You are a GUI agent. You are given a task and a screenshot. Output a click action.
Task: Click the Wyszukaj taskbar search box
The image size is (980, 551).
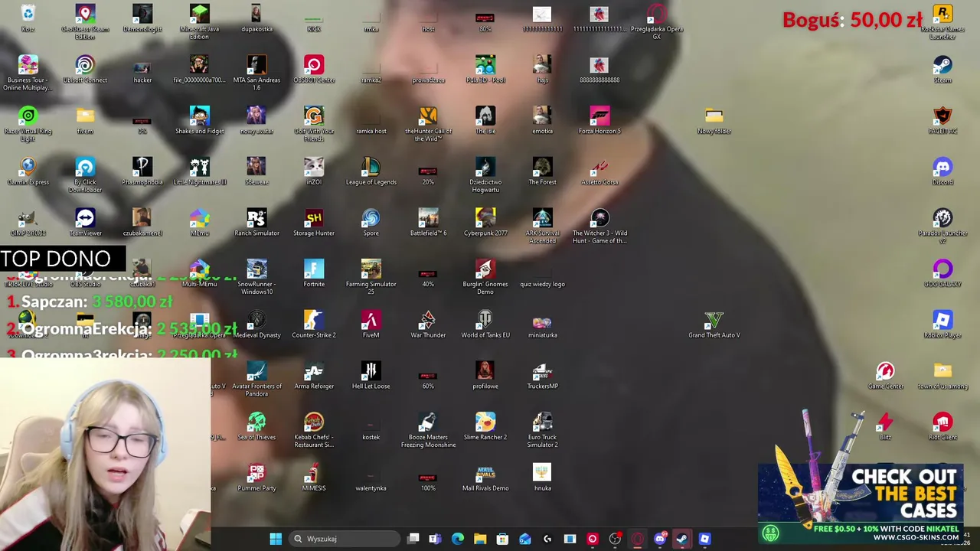coord(345,539)
